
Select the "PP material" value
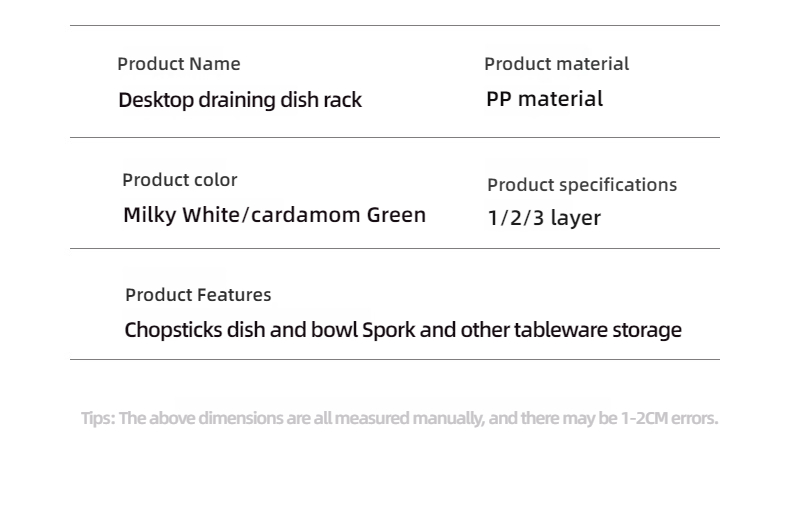coord(545,99)
